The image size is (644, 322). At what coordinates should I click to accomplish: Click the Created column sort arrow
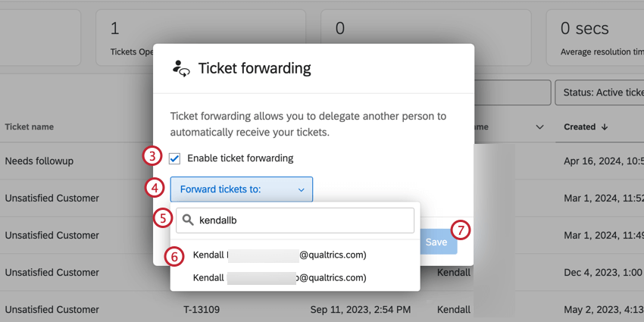pyautogui.click(x=605, y=127)
